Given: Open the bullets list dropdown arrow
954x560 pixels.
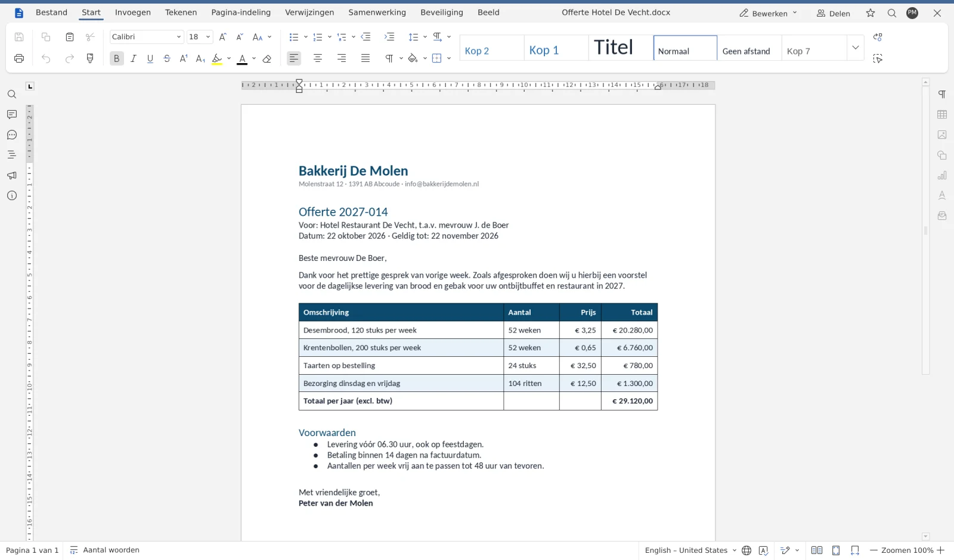Looking at the screenshot, I should (306, 37).
